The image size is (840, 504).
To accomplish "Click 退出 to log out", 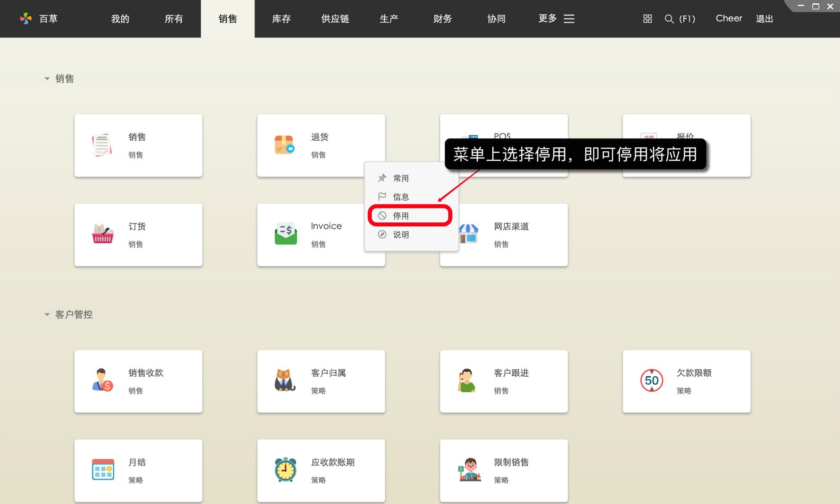I will (x=764, y=19).
